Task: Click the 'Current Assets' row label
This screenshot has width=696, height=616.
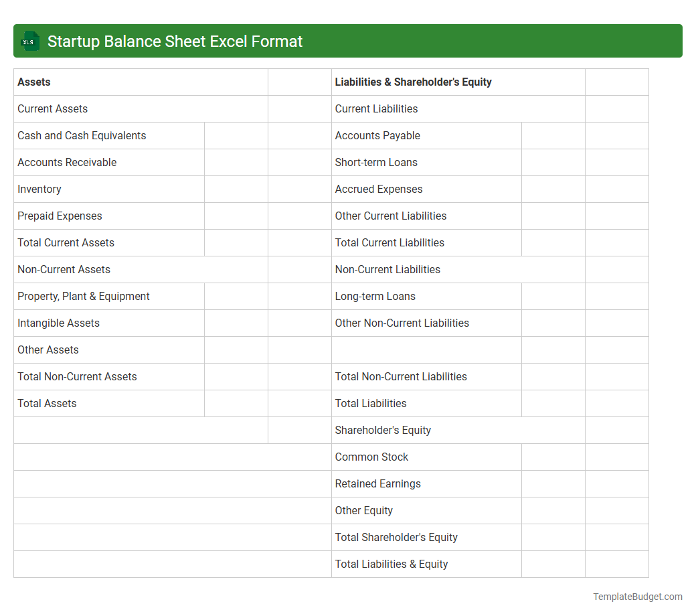Action: [52, 108]
